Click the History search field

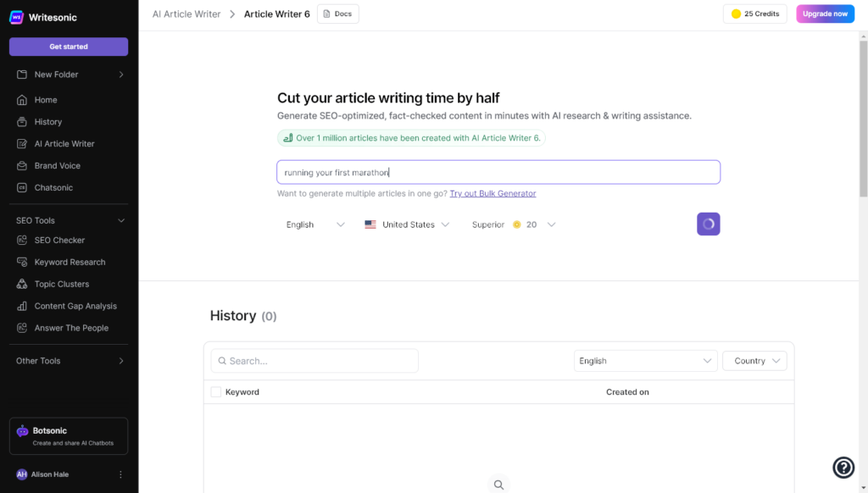click(314, 360)
